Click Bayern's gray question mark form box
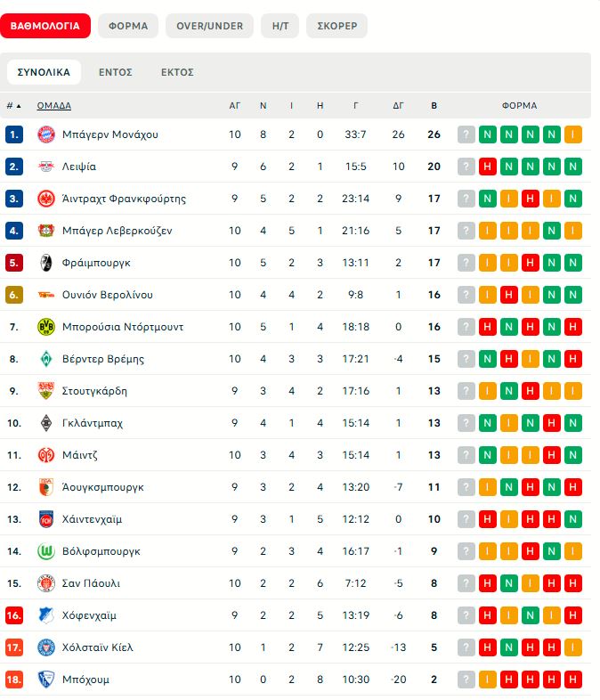600x700 pixels. [466, 134]
